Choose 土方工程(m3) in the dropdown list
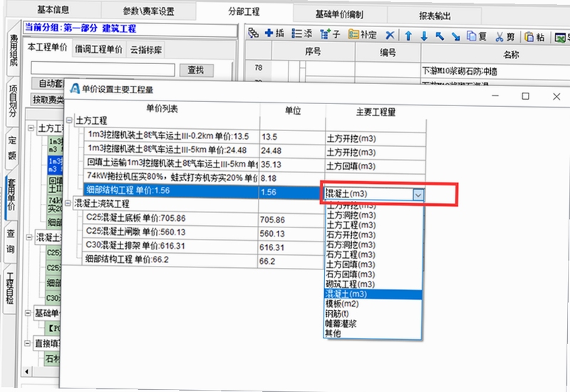The image size is (570, 392). coord(373,225)
